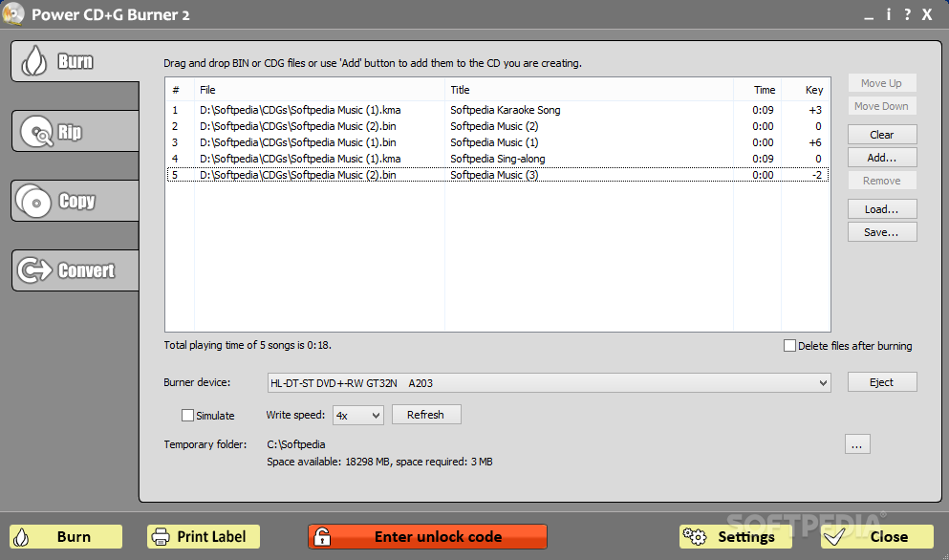Eject the disc tray
The height and width of the screenshot is (560, 949).
tap(882, 382)
